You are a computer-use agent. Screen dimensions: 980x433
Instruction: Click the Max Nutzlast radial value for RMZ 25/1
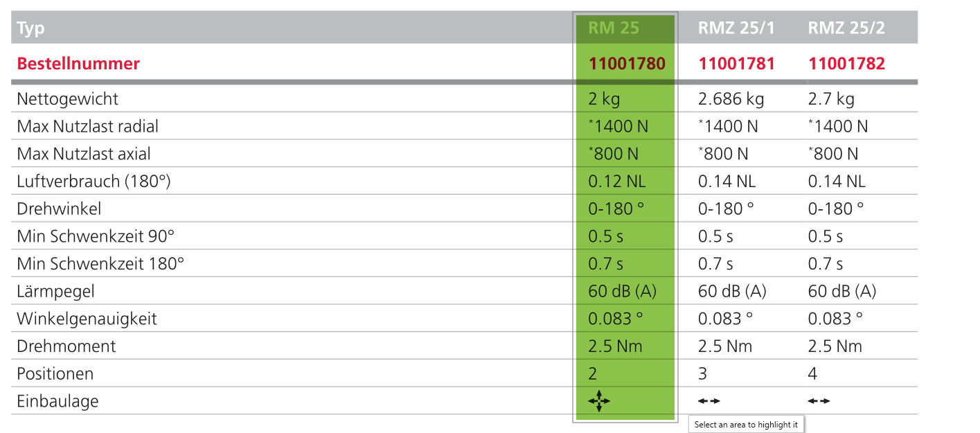[728, 126]
